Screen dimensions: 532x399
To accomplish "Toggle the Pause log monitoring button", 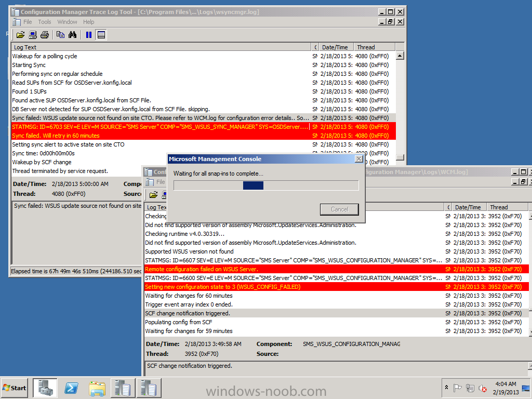I will [x=89, y=35].
